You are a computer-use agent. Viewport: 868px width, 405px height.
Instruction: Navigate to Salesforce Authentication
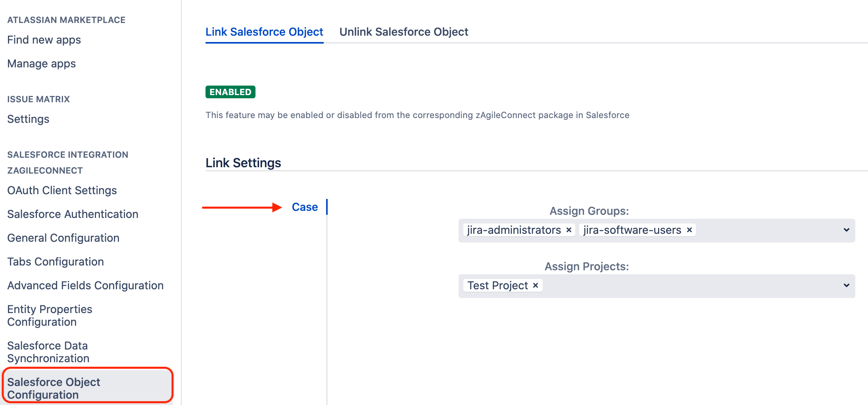click(73, 214)
